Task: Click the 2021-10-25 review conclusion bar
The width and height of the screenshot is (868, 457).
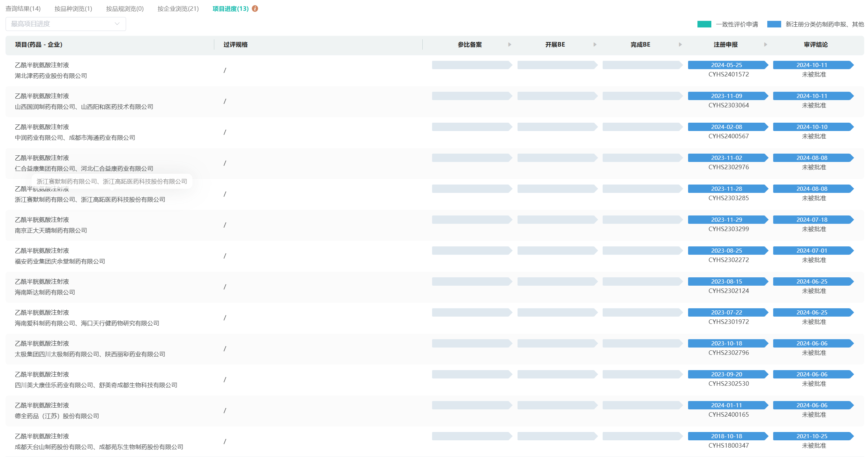Action: click(812, 436)
